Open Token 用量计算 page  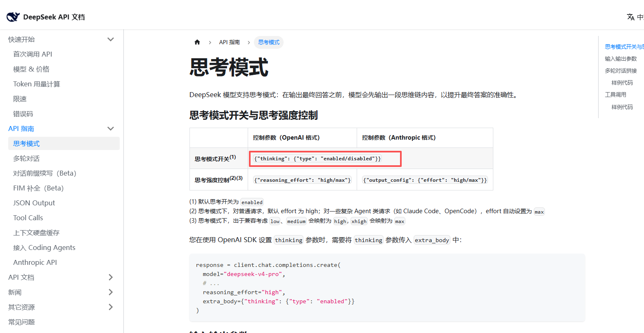point(37,84)
